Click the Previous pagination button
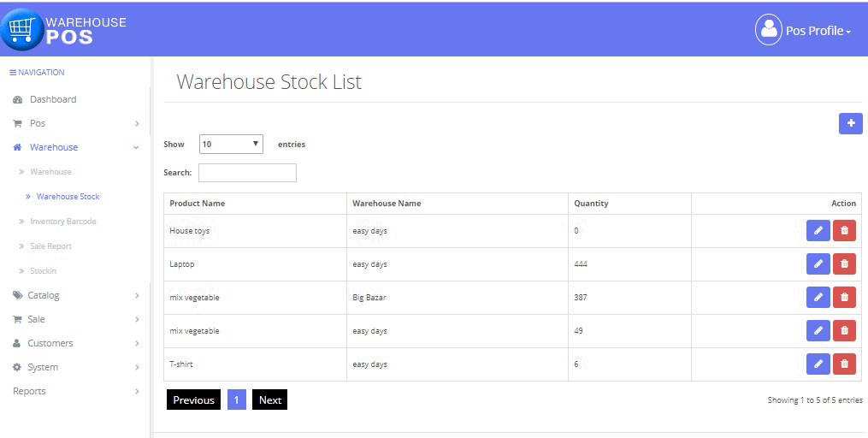This screenshot has height=438, width=868. 193,400
